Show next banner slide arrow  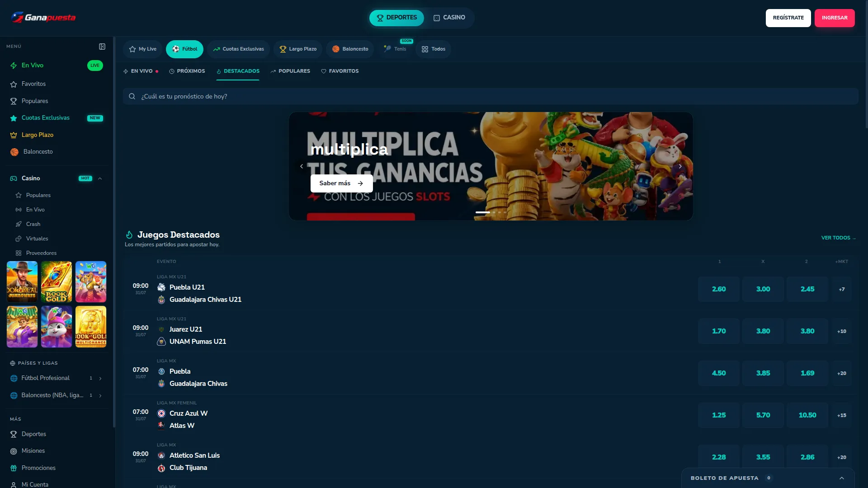coord(680,166)
